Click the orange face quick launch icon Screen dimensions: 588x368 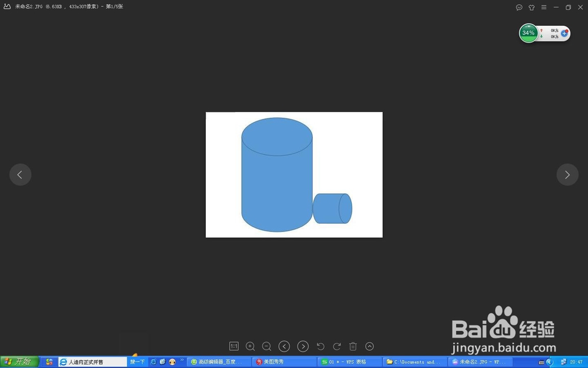click(172, 362)
